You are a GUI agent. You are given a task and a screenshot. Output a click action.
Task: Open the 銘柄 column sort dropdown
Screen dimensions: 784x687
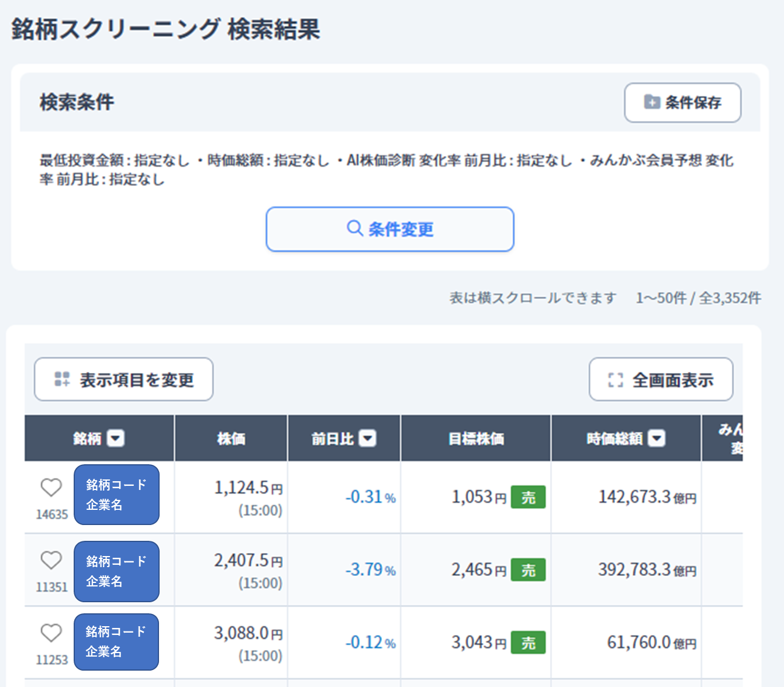point(116,438)
